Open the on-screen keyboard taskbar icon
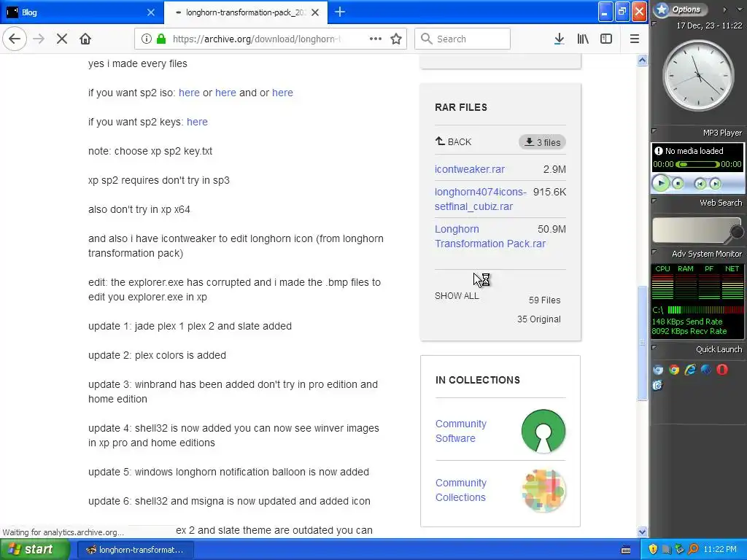The width and height of the screenshot is (747, 560). [x=626, y=550]
